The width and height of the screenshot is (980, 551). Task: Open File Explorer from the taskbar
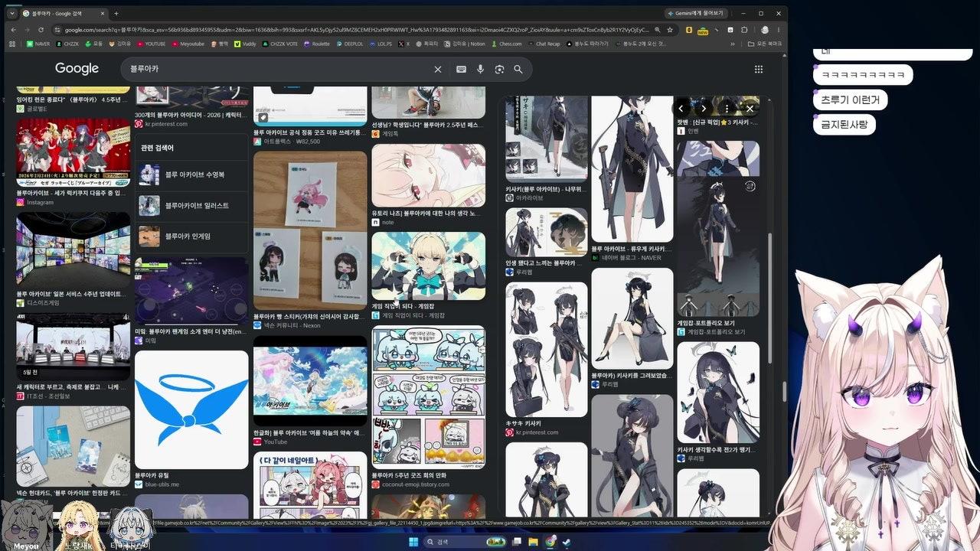pos(533,542)
